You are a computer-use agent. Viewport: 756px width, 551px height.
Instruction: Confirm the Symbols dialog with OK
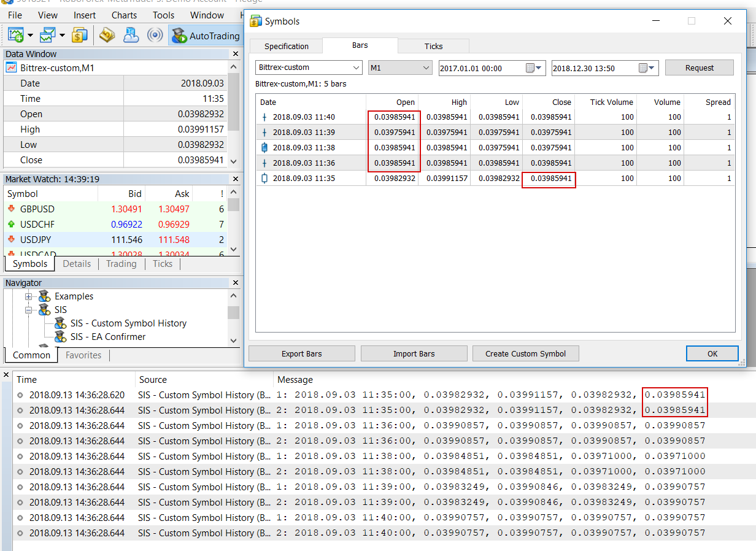(712, 353)
